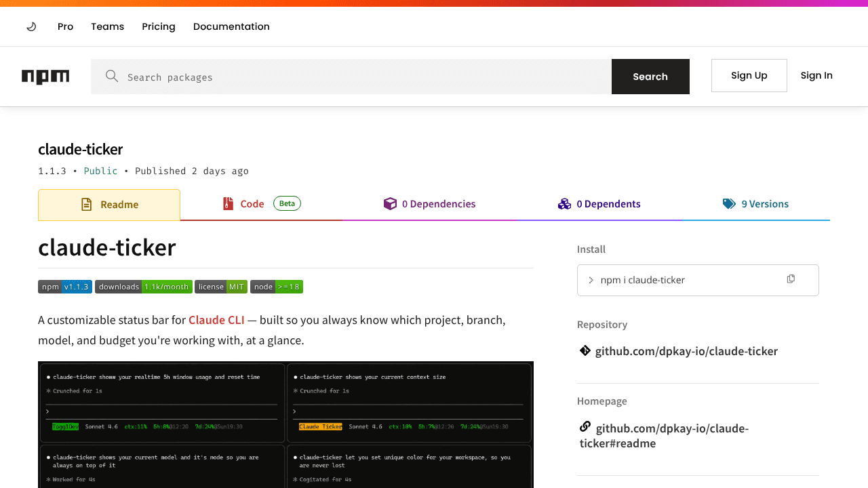Click the Dependencies box icon
The image size is (868, 488).
point(390,203)
